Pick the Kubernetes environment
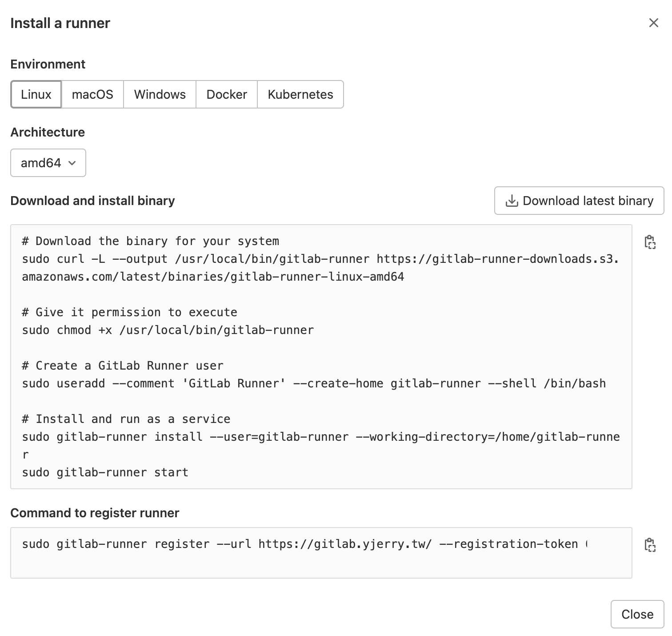672x636 pixels. pyautogui.click(x=300, y=94)
